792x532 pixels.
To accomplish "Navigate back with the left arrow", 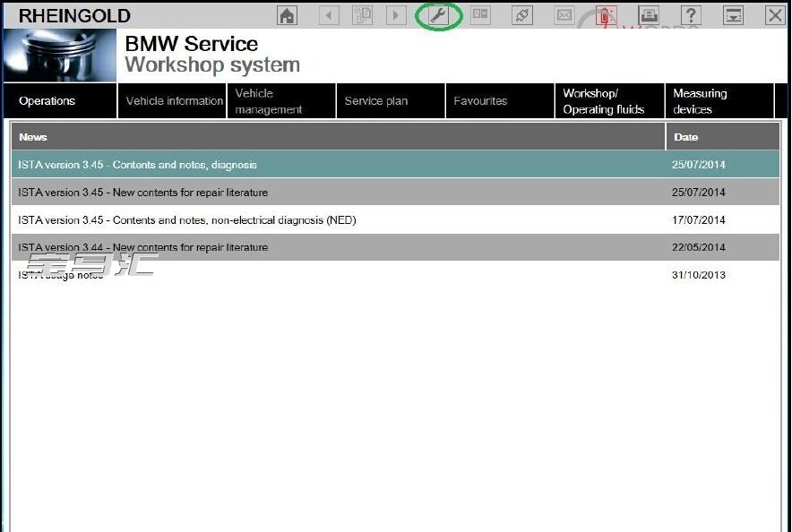I will (x=329, y=15).
